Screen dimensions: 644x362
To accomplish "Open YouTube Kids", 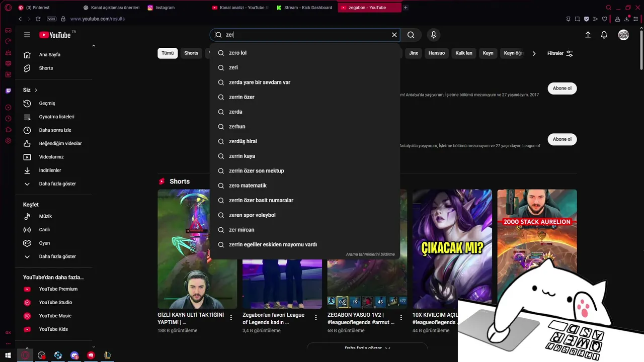I will (54, 329).
